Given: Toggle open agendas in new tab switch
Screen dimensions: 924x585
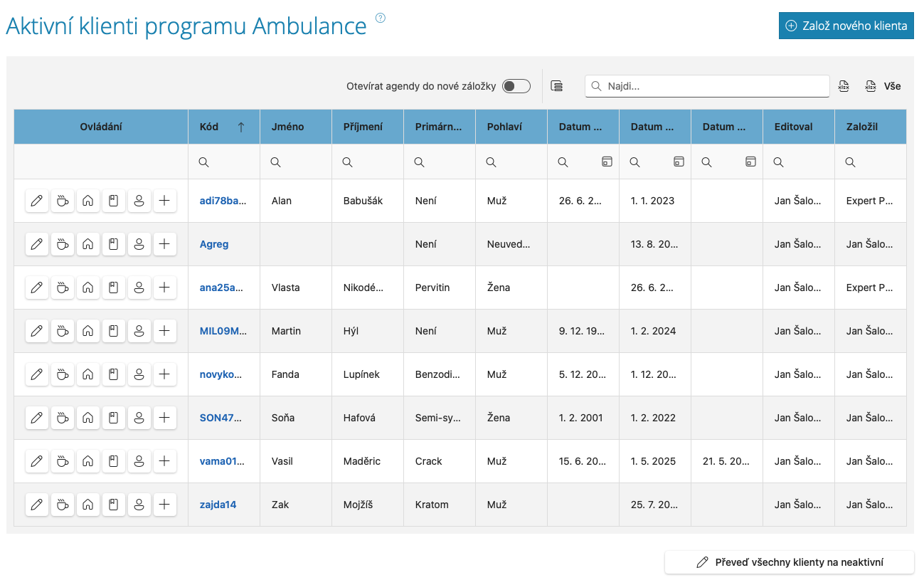Looking at the screenshot, I should click(516, 86).
